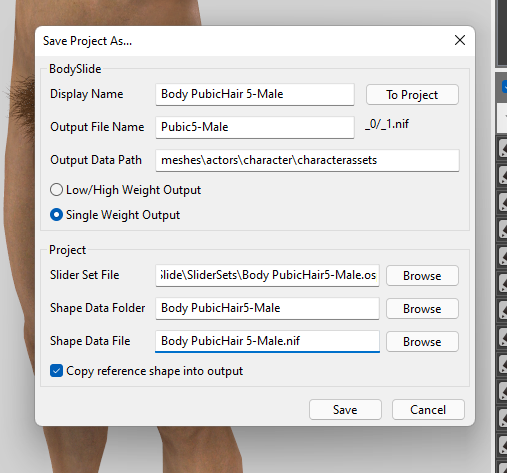Close the Save Project As dialog
This screenshot has height=473, width=507.
[460, 40]
